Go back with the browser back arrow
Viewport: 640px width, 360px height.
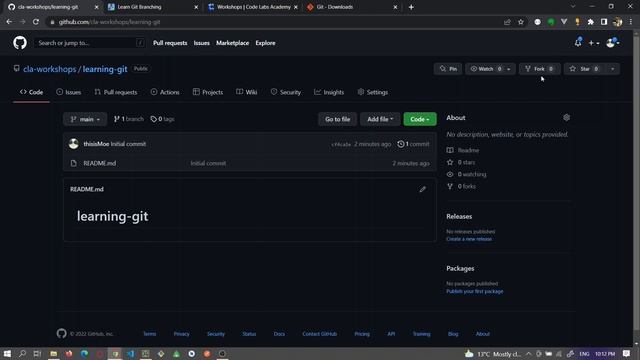coord(9,22)
